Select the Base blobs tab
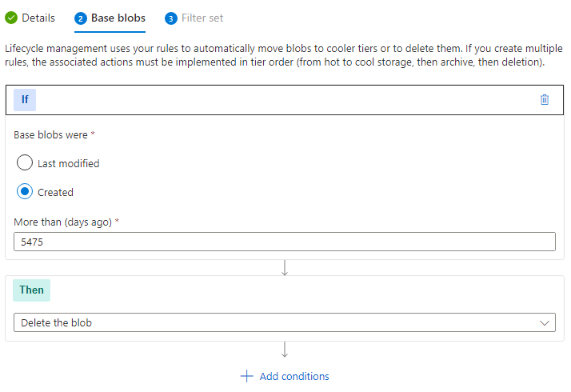Viewport: 571px width, 392px height. click(x=118, y=18)
